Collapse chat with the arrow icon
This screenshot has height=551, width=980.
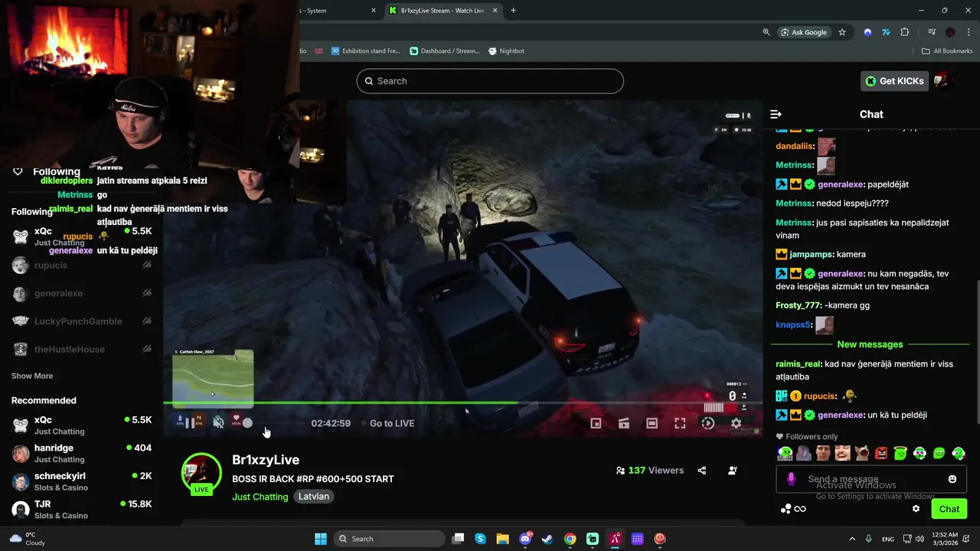pyautogui.click(x=776, y=114)
